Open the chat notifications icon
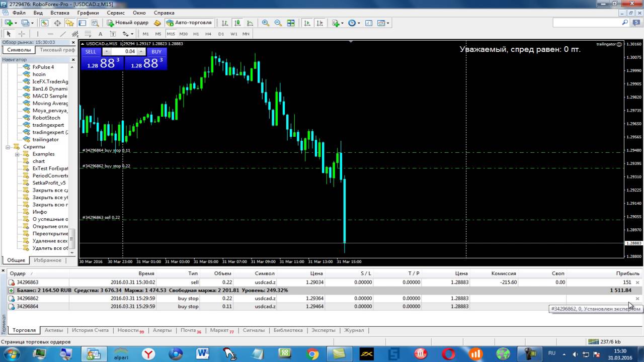The width and height of the screenshot is (644, 362). coord(637,23)
